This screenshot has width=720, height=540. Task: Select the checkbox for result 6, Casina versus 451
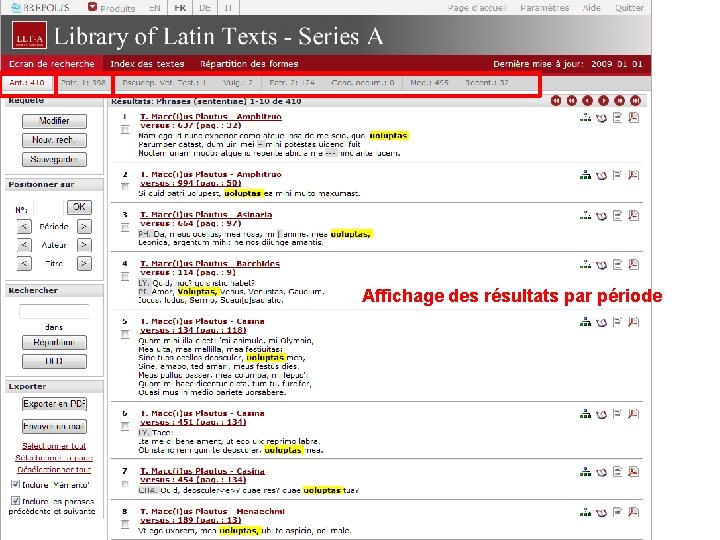coord(125,426)
